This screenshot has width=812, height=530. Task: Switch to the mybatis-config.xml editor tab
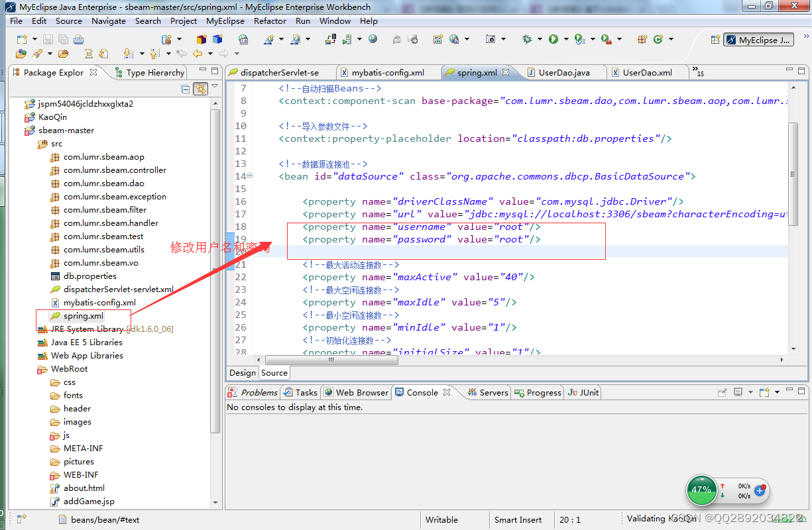tap(388, 72)
